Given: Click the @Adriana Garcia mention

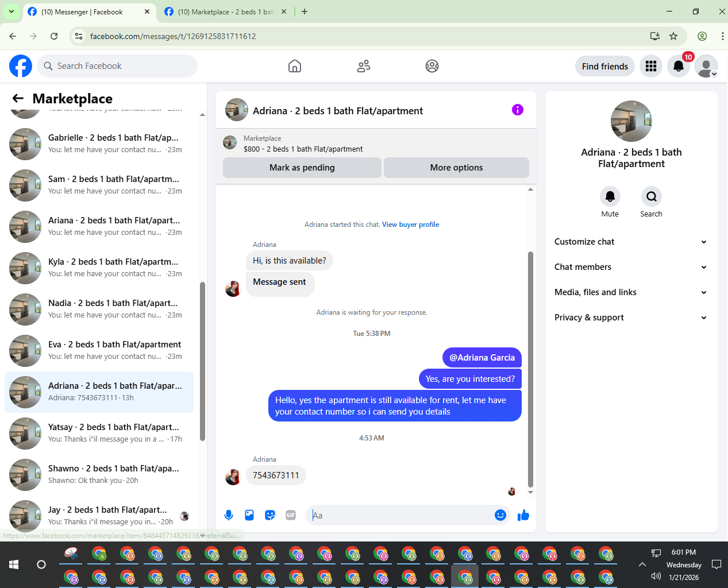Looking at the screenshot, I should coord(482,357).
